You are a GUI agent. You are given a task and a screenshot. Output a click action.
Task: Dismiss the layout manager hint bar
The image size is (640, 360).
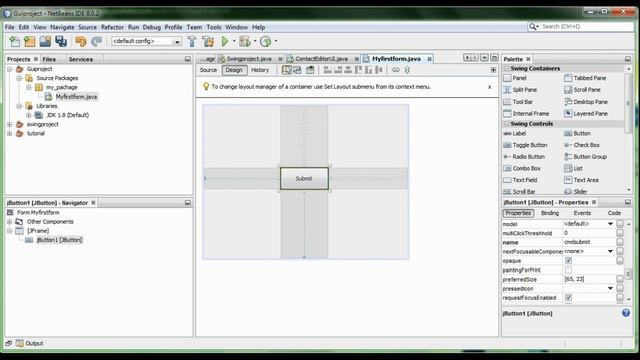coord(489,87)
